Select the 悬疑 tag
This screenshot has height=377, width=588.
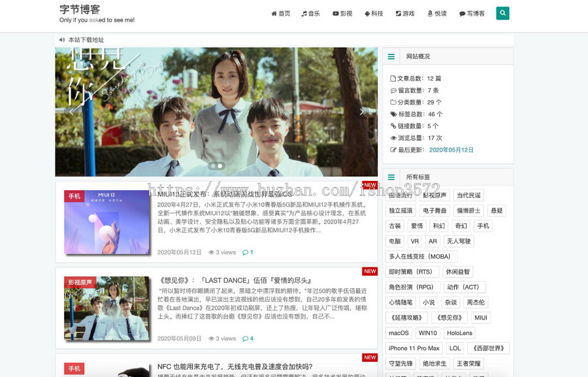click(x=497, y=211)
